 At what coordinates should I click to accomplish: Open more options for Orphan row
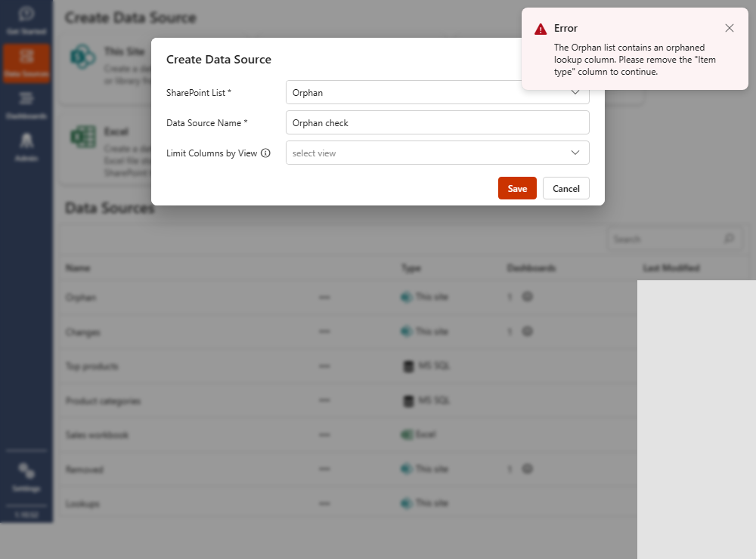(324, 298)
